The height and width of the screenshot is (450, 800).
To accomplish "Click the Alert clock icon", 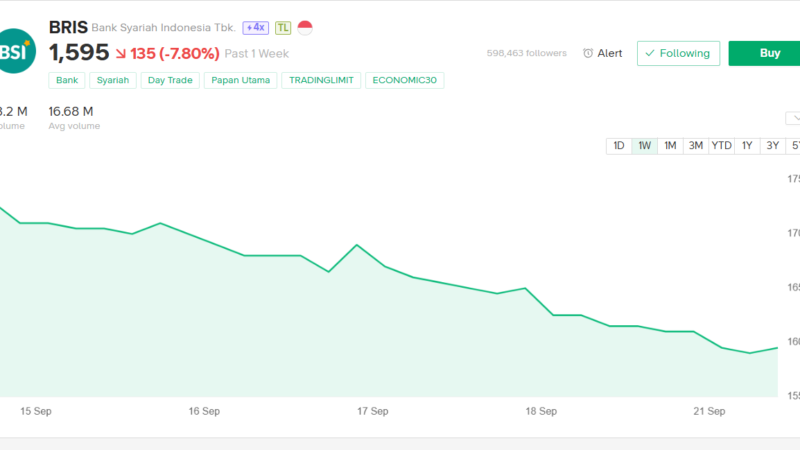I will 588,53.
